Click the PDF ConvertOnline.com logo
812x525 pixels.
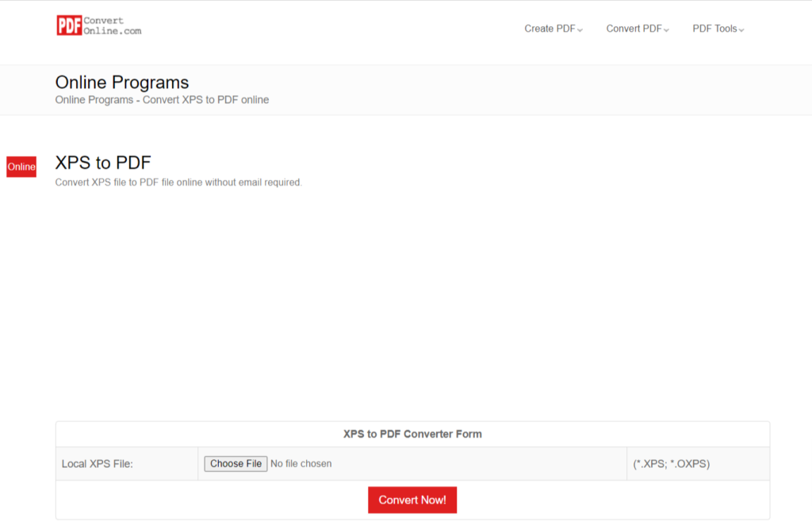coord(98,25)
